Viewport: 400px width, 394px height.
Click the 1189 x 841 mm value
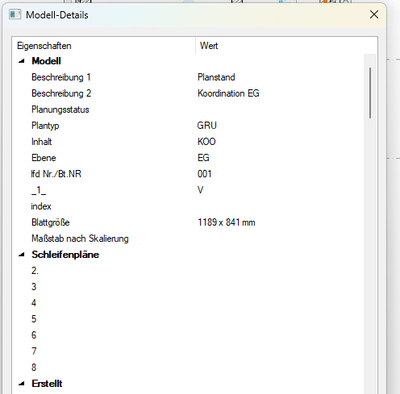[x=226, y=222]
